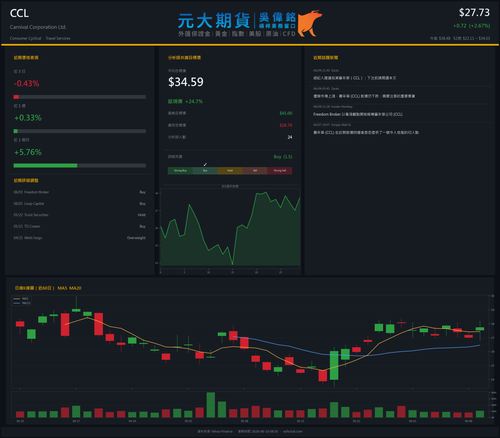Click the candlestick chart title with MA5 MA20

[48, 288]
